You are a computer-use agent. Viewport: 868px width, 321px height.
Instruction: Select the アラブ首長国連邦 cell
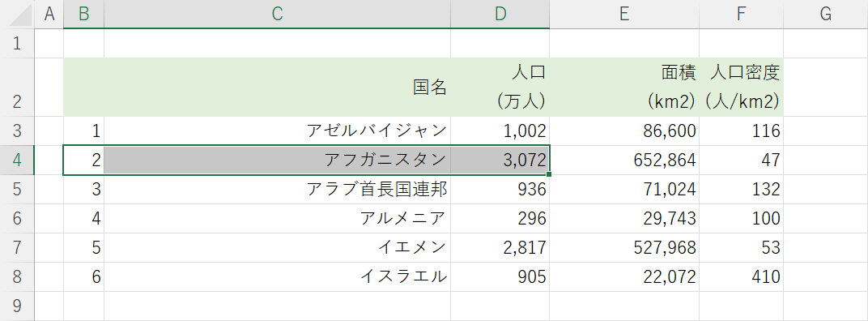pyautogui.click(x=278, y=190)
